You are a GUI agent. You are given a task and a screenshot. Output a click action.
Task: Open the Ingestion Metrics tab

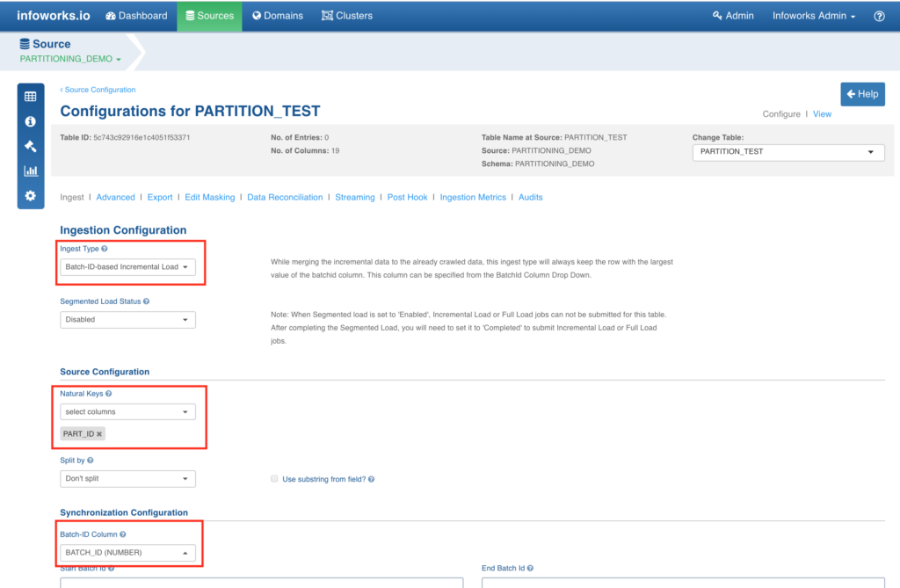point(473,197)
